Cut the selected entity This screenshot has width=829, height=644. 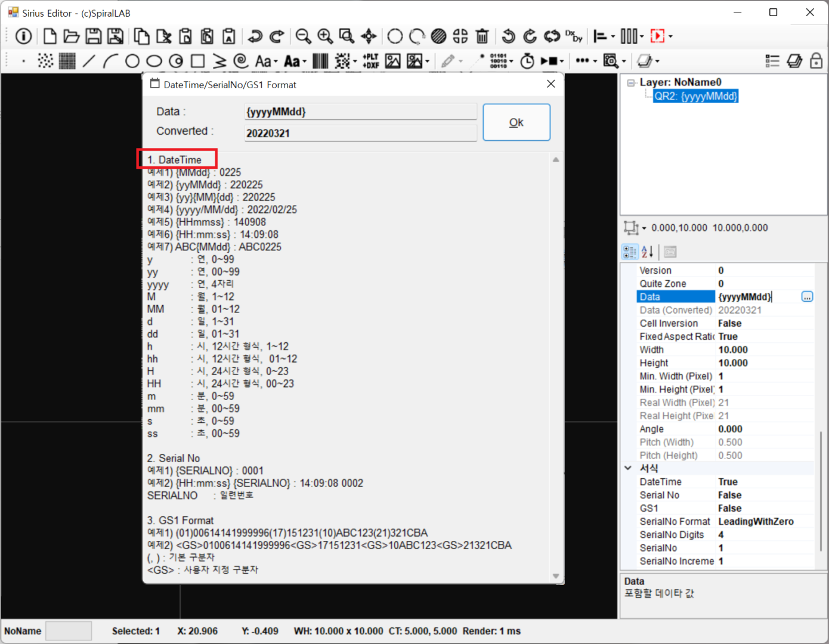(163, 36)
